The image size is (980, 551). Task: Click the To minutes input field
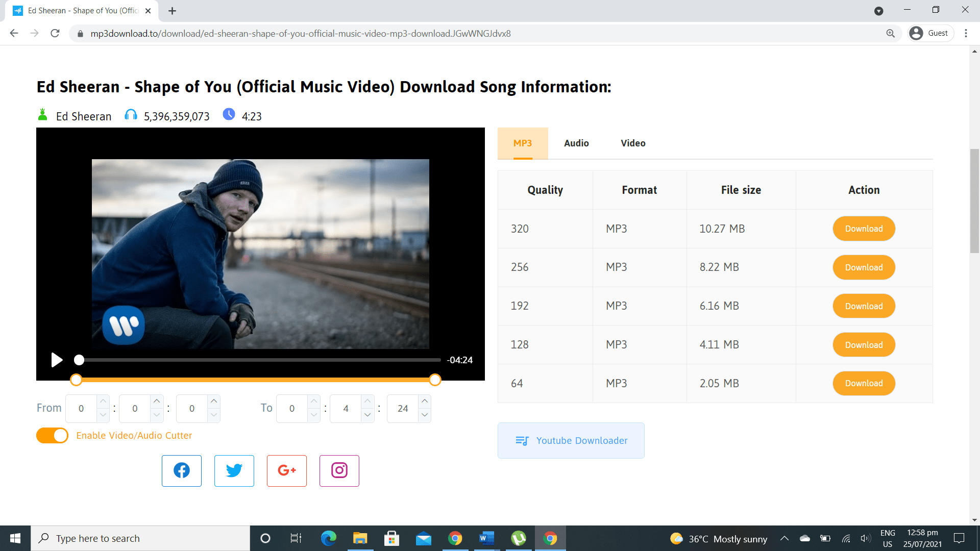click(x=346, y=409)
